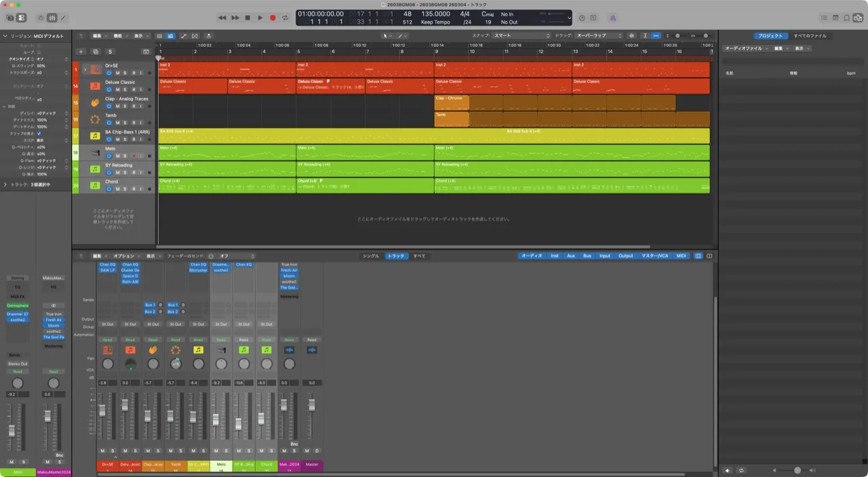Solo the Chord track in track header
Viewport: 868px width, 477px height.
pos(125,189)
